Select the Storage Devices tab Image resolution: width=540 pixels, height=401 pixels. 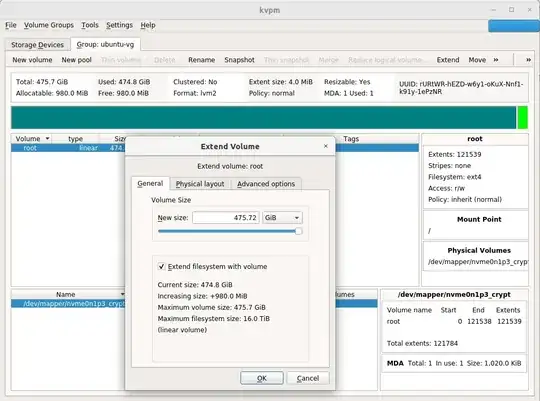(38, 45)
